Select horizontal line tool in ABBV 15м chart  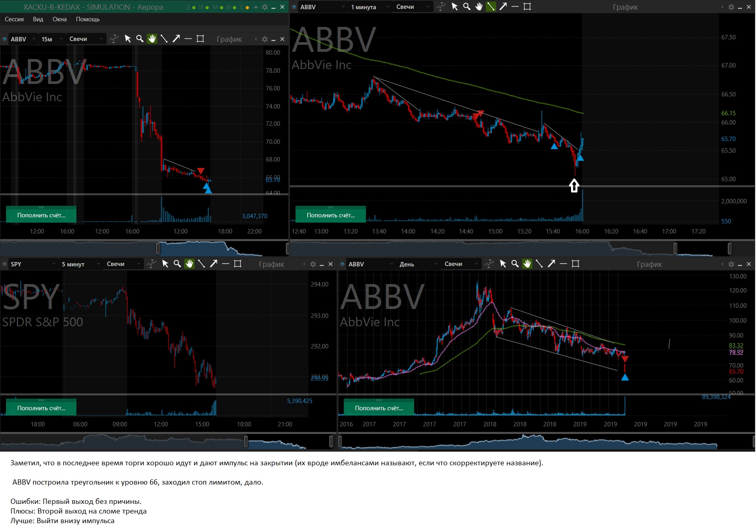pyautogui.click(x=188, y=39)
